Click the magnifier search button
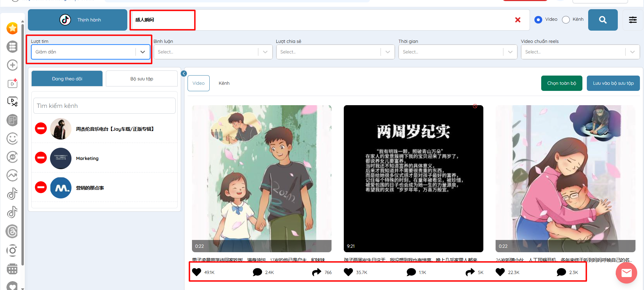This screenshot has width=644, height=290. click(x=603, y=20)
